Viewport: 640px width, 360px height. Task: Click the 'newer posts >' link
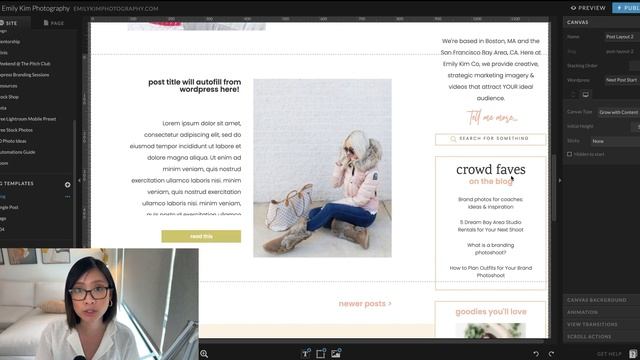[365, 304]
